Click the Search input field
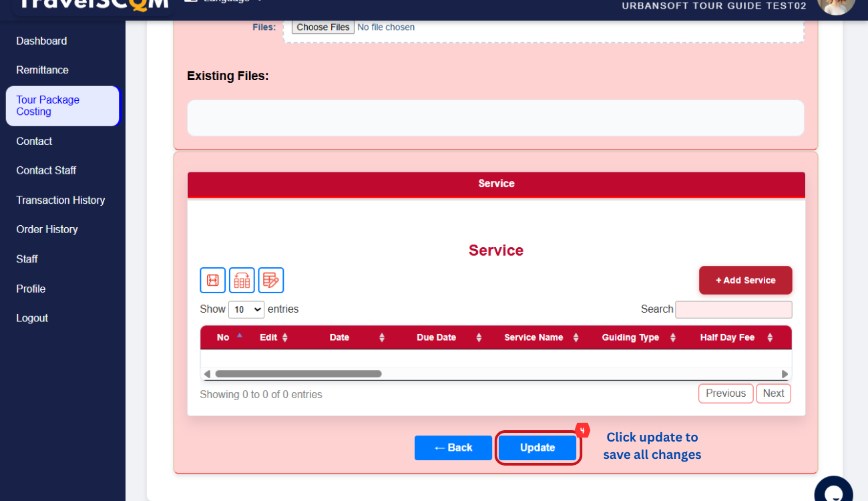This screenshot has width=868, height=501. 733,310
